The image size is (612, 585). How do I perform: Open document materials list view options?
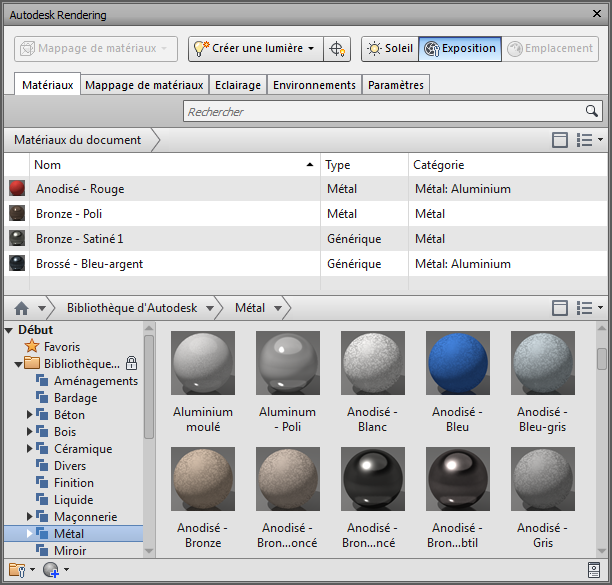(590, 140)
